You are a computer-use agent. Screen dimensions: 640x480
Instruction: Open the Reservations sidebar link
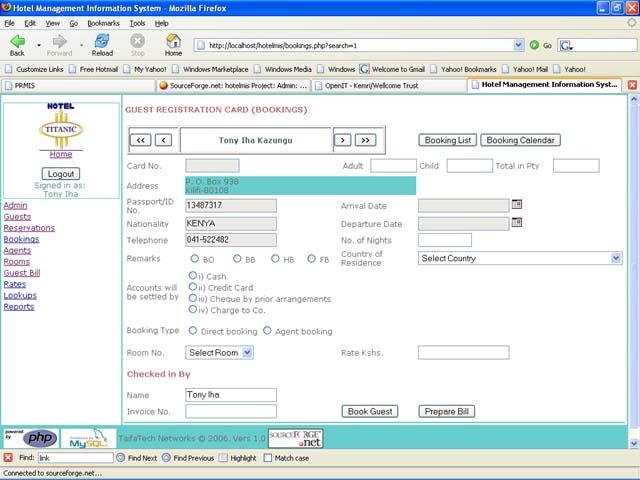coord(29,228)
